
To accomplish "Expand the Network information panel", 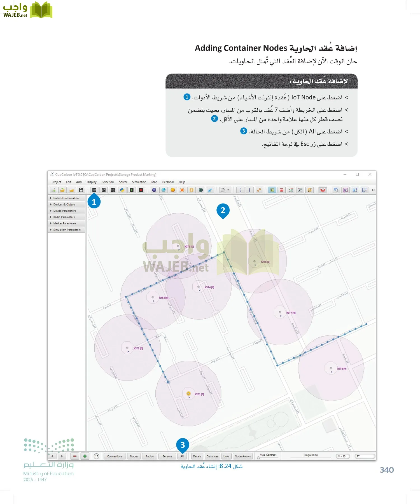I will pyautogui.click(x=67, y=198).
